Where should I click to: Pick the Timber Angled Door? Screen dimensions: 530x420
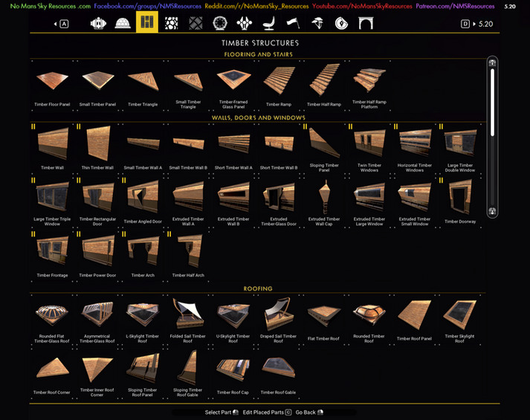143,202
